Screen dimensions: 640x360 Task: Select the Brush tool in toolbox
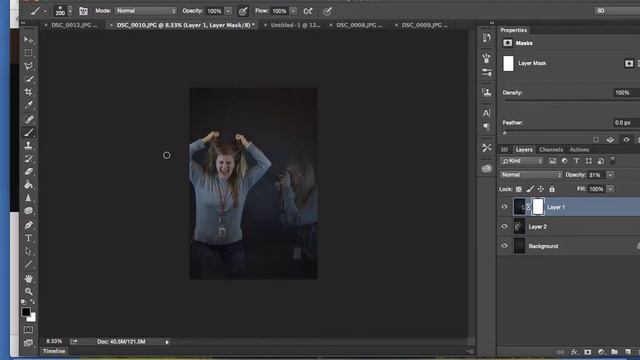pyautogui.click(x=28, y=133)
